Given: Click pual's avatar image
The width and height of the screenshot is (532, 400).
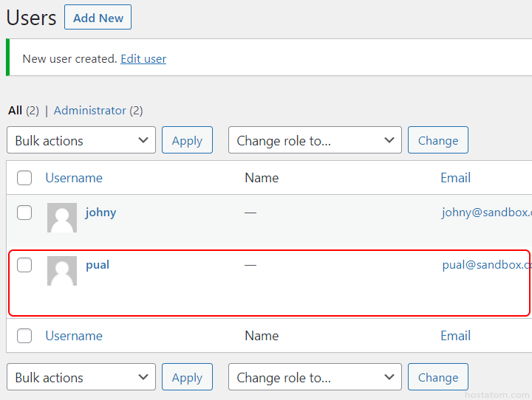Looking at the screenshot, I should (x=62, y=271).
